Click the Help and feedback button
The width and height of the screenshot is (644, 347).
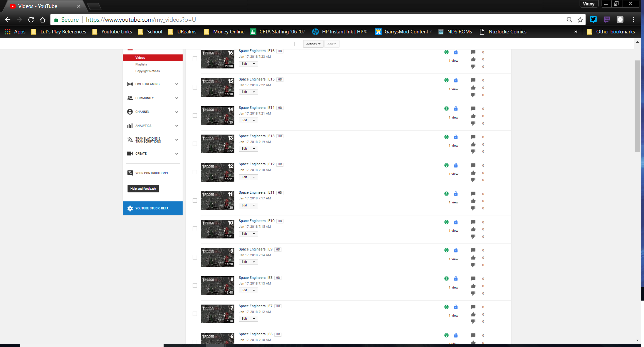pyautogui.click(x=143, y=189)
